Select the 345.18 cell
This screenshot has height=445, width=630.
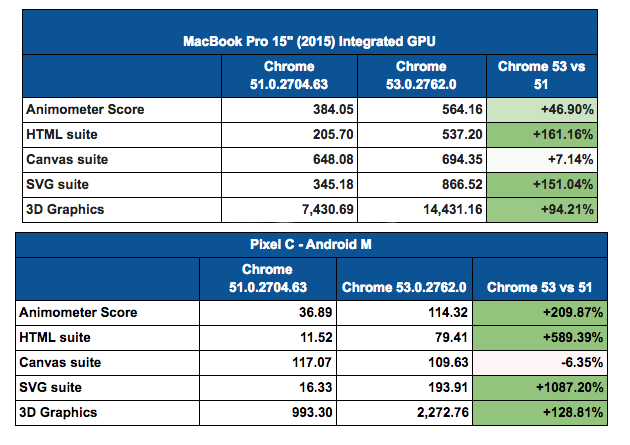tap(289, 185)
